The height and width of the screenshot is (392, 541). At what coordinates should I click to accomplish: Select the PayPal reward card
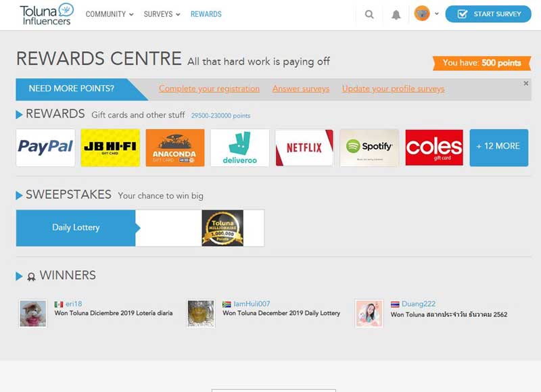pyautogui.click(x=45, y=147)
